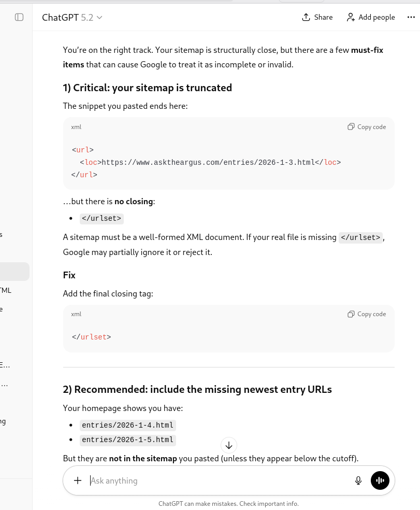Select the sidebar entry ending in E...

[x=5, y=365]
